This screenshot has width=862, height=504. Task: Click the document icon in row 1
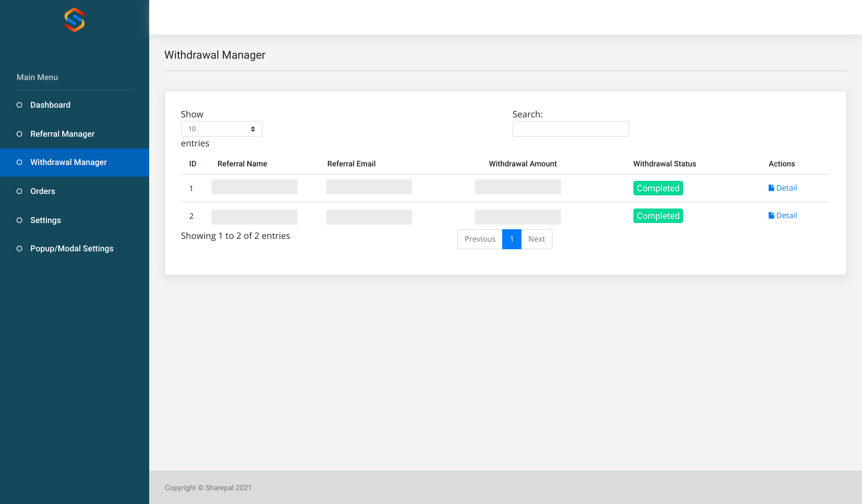coord(771,188)
